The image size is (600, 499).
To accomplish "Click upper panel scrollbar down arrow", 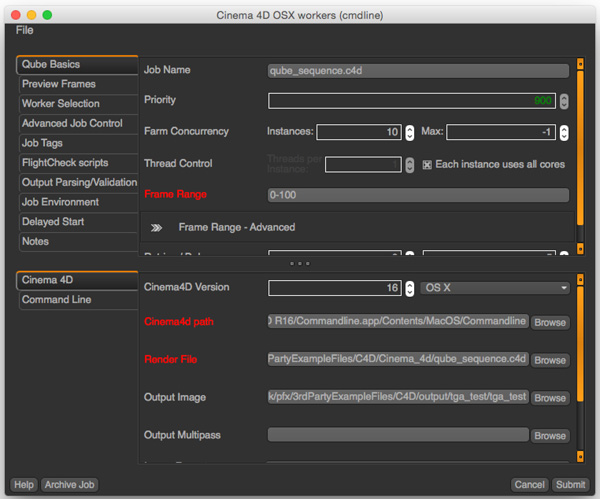I will pos(580,249).
